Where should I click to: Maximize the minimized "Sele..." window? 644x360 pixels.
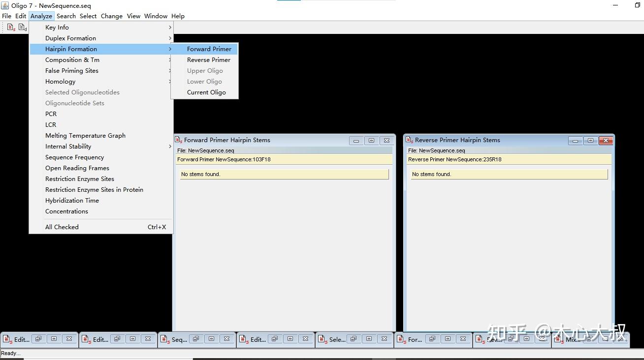click(369, 339)
